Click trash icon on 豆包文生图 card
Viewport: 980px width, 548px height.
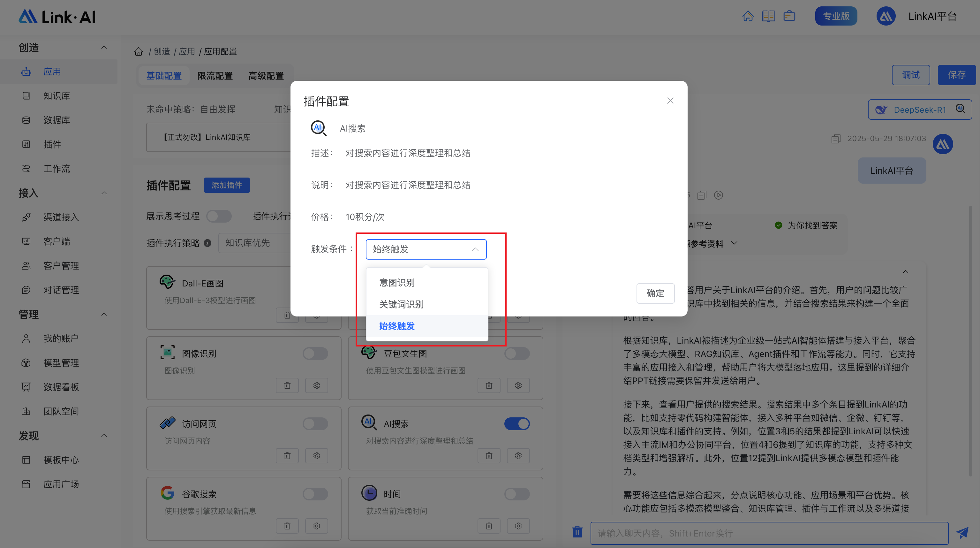(x=489, y=385)
